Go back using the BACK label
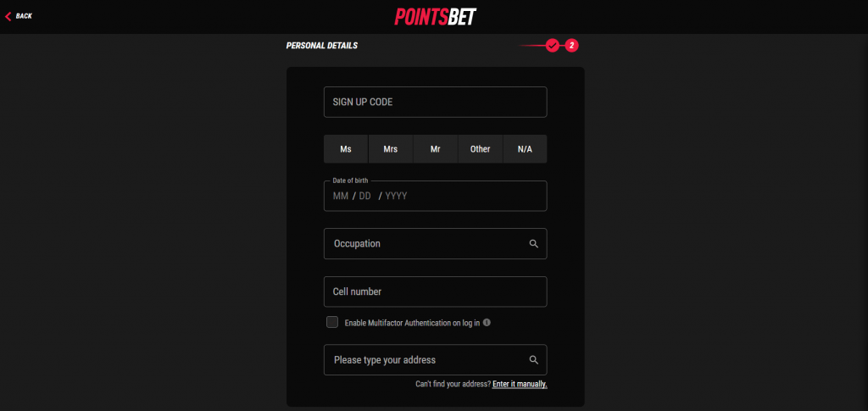 24,16
